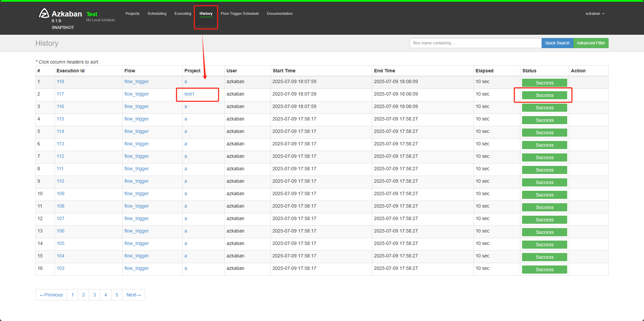Screen dimensions: 644x321
Task: Open the Projects menu item
Action: (132, 14)
